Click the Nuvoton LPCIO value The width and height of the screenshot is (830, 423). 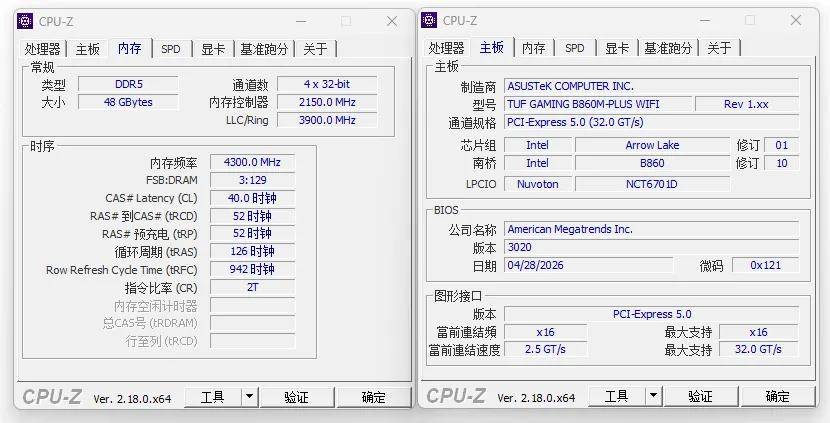point(538,184)
